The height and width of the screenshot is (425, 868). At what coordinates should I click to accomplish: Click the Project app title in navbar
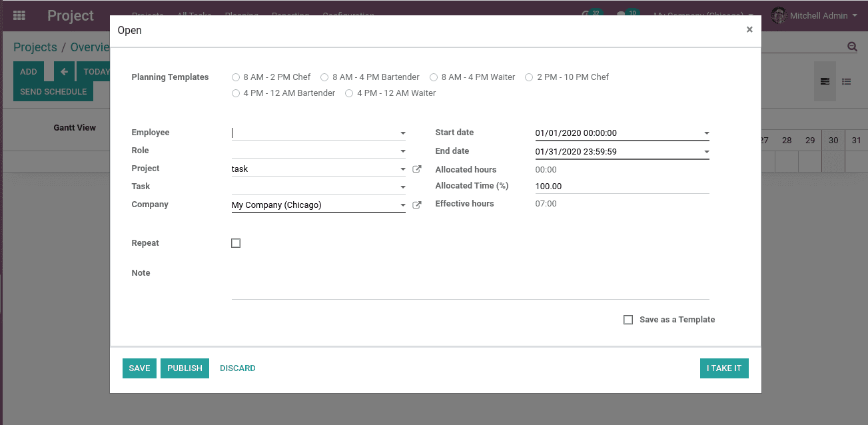tap(71, 15)
